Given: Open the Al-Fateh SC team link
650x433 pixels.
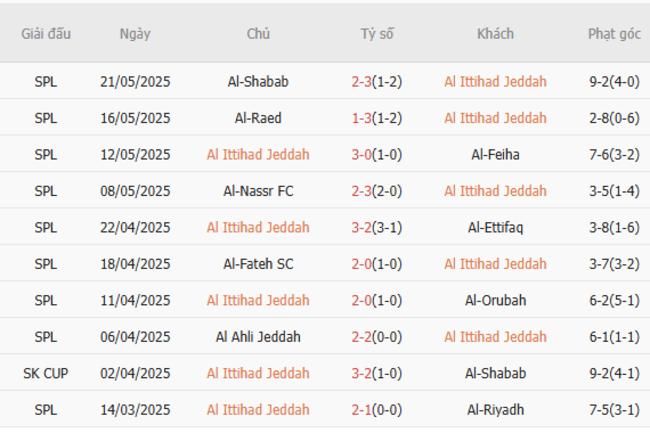Looking at the screenshot, I should (258, 264).
